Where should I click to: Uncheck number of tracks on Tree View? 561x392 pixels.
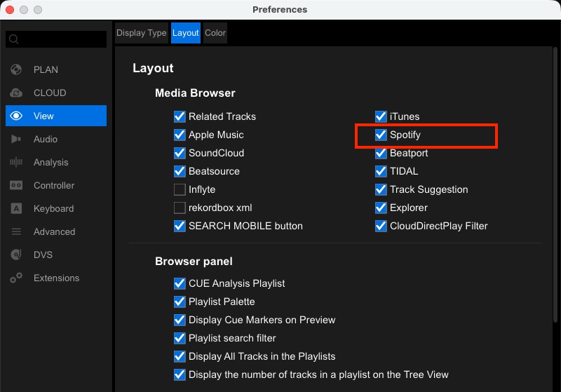click(x=180, y=375)
